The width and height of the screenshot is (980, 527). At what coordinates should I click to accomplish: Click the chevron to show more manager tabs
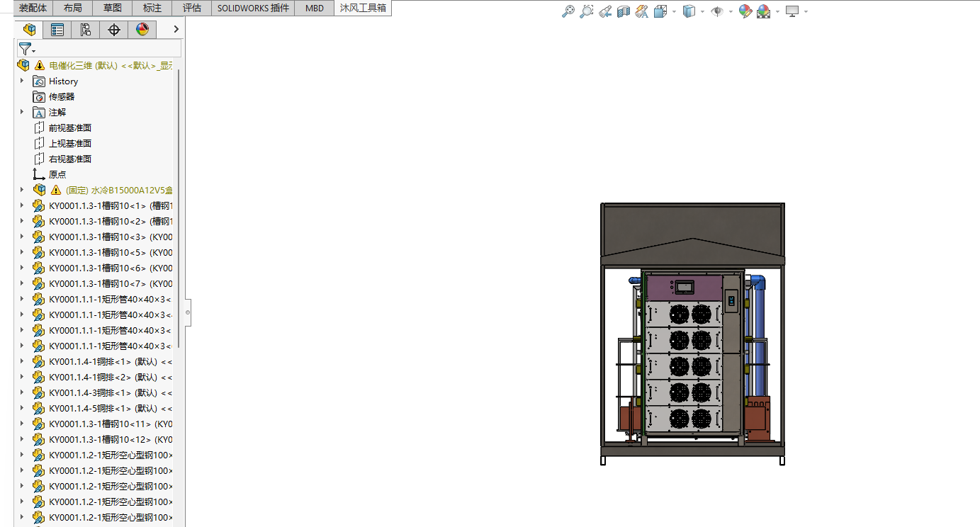tap(176, 29)
